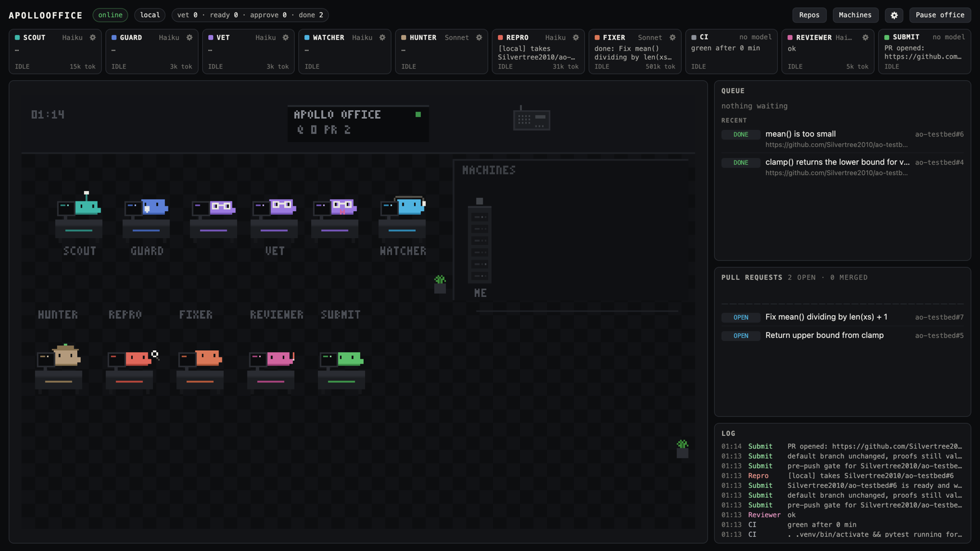Select the Submit green sprite at desk
The width and height of the screenshot is (980, 551).
tap(350, 358)
